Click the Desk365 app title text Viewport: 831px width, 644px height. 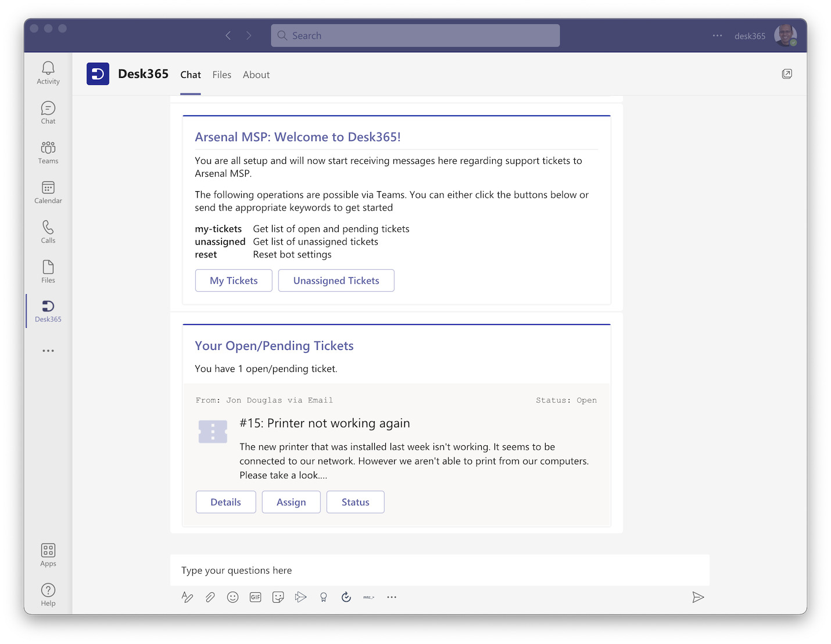point(144,74)
